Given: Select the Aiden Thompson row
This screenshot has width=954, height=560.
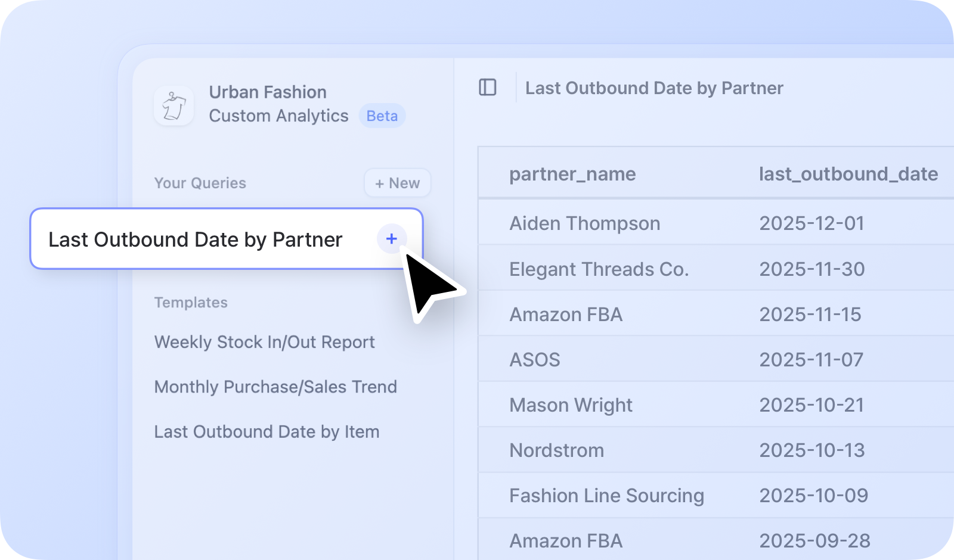Looking at the screenshot, I should pyautogui.click(x=584, y=223).
